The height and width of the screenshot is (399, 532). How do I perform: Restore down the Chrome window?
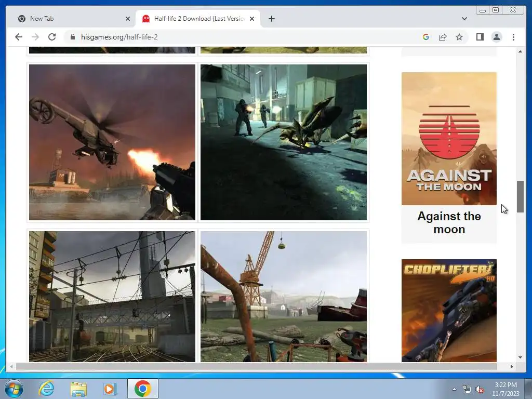coord(496,10)
